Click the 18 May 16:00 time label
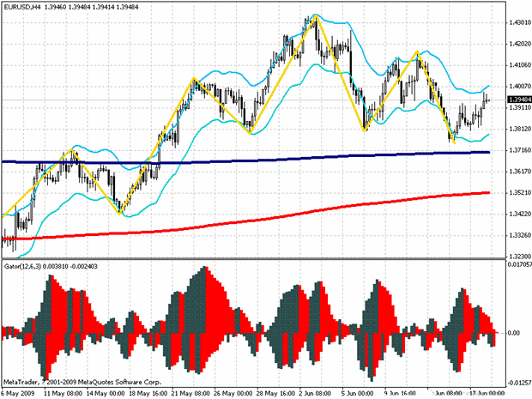532x399 pixels. [x=148, y=394]
